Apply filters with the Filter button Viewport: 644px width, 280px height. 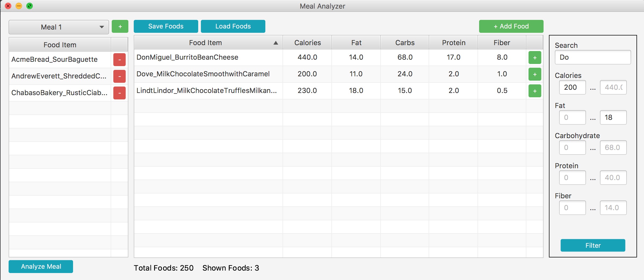click(x=593, y=245)
